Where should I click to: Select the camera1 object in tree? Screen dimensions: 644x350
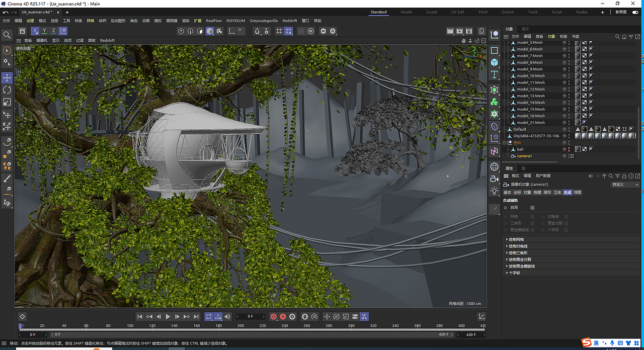point(524,156)
